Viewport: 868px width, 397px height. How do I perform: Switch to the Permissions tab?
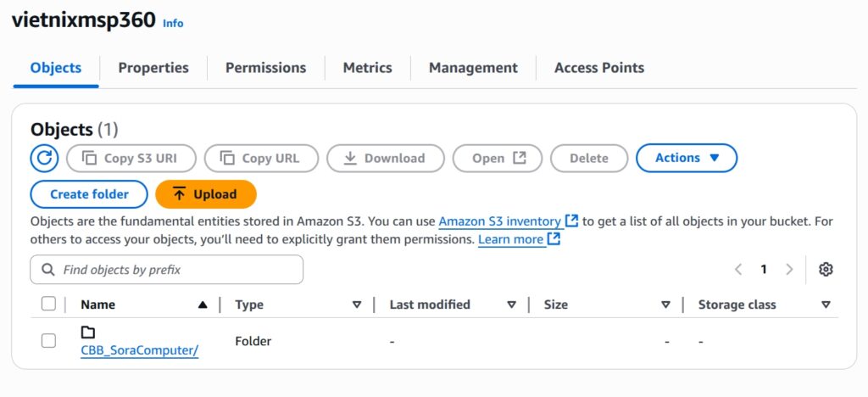[x=265, y=68]
